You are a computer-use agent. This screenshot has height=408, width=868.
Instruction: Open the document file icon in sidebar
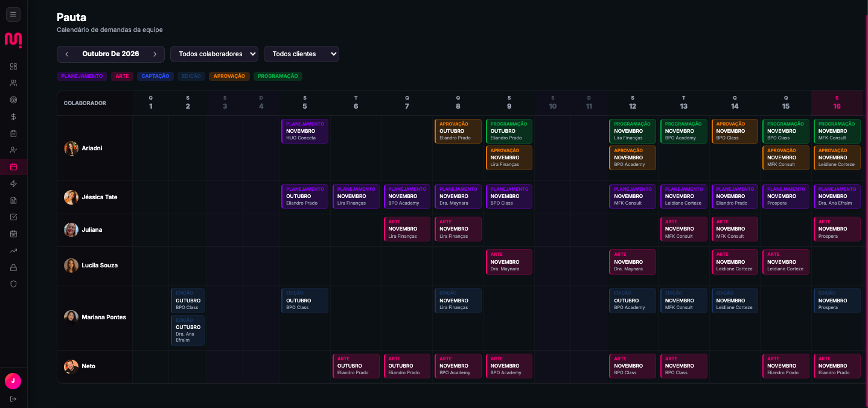pyautogui.click(x=13, y=200)
